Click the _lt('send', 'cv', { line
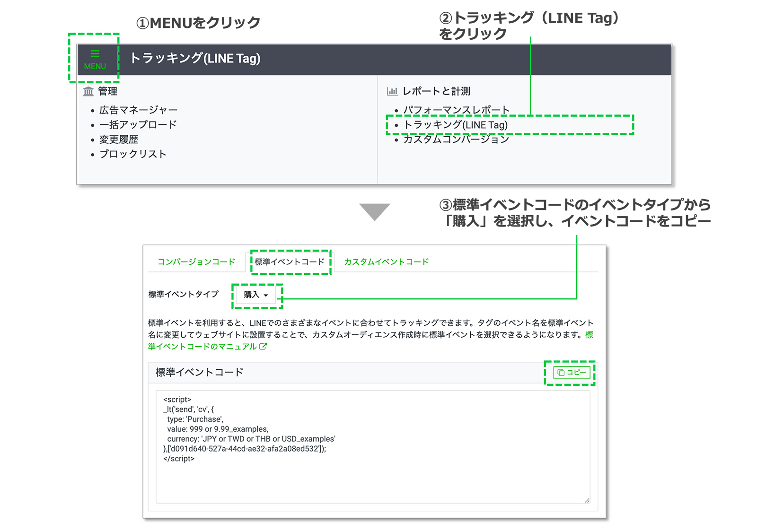 coord(188,410)
